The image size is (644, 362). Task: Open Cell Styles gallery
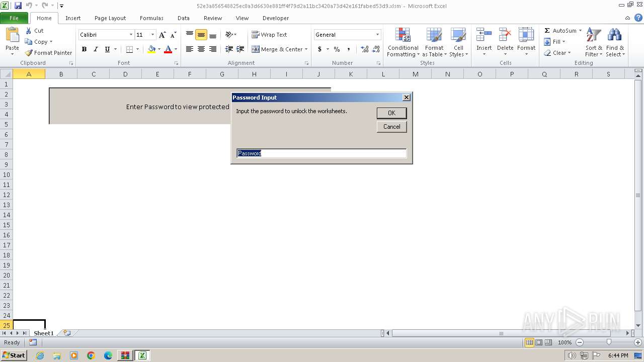point(458,42)
